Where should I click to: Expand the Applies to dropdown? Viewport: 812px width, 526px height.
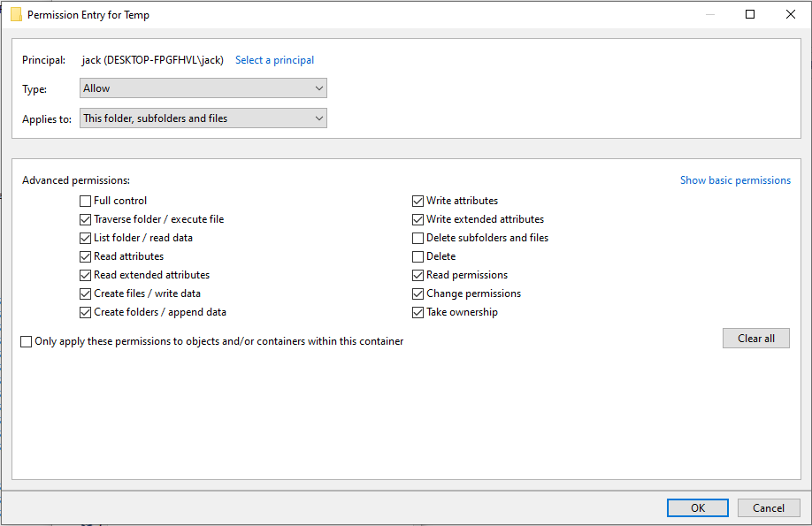pos(203,118)
